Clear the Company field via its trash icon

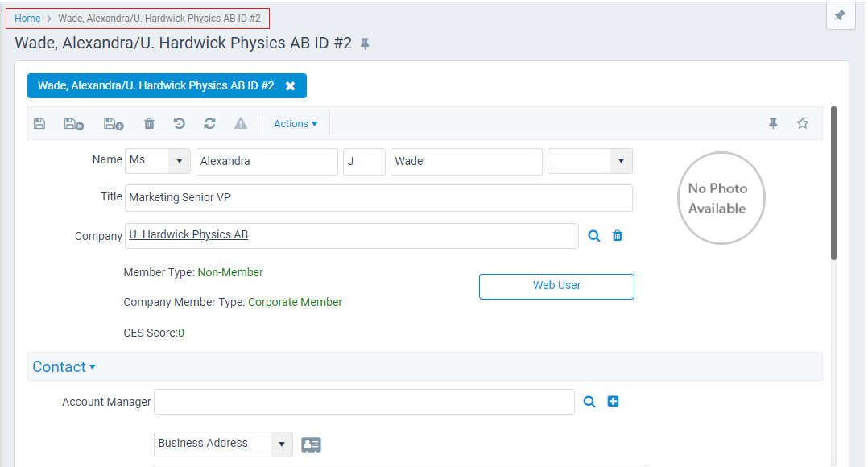tap(617, 235)
